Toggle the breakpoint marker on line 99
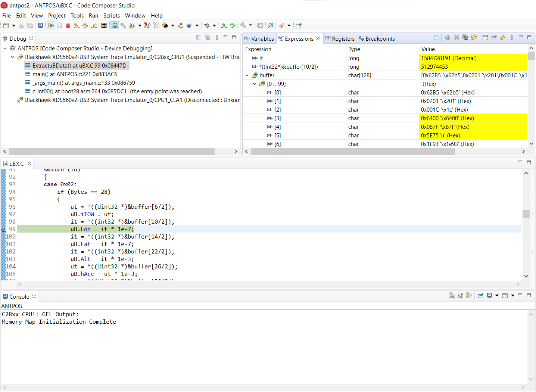Screen dimensions: 536x392 pos(3,229)
